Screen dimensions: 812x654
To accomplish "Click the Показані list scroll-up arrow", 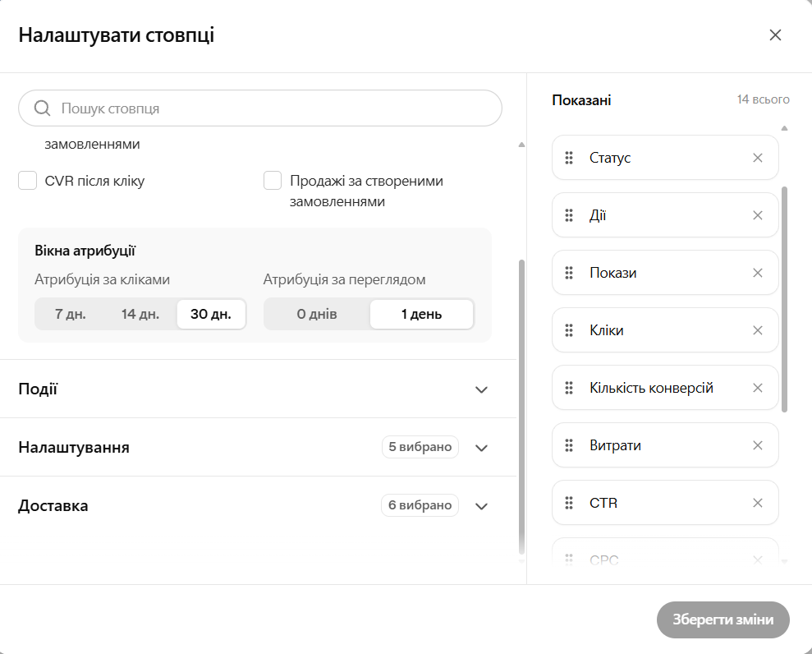I will coord(784,128).
